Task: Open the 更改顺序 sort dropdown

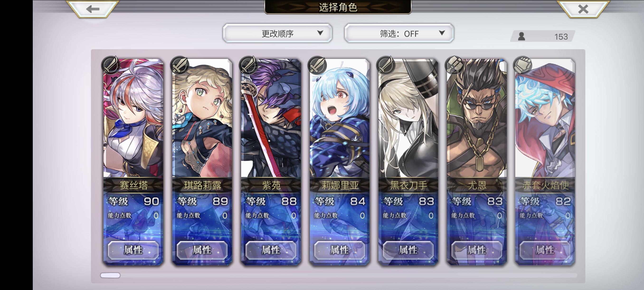Action: (x=278, y=33)
